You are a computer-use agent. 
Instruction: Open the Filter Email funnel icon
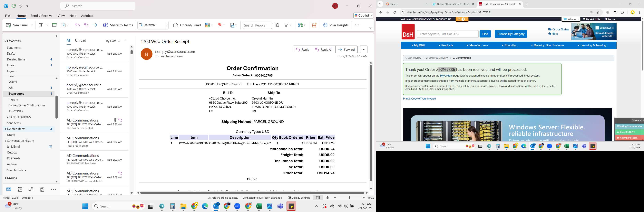(286, 25)
